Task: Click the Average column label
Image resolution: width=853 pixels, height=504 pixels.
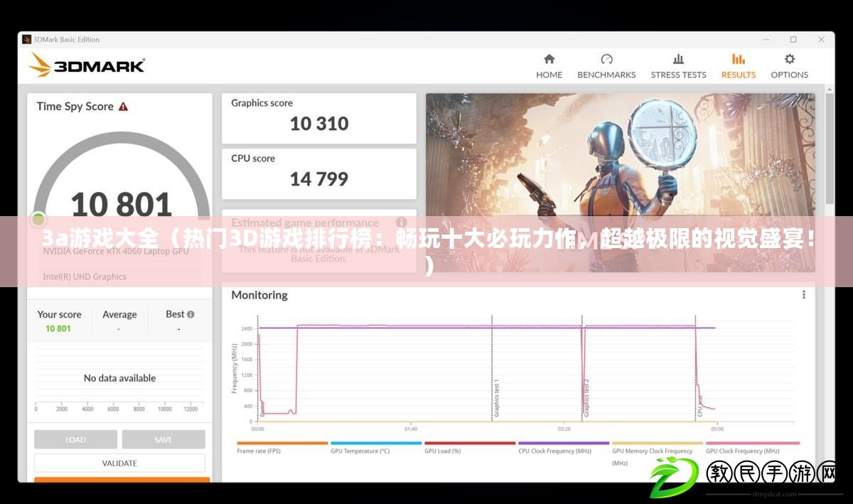Action: click(119, 314)
